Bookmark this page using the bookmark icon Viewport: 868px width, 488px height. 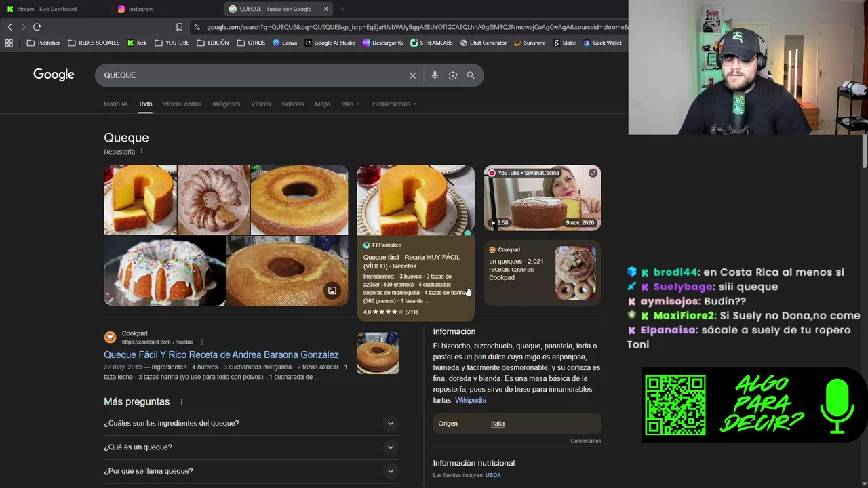tap(179, 27)
